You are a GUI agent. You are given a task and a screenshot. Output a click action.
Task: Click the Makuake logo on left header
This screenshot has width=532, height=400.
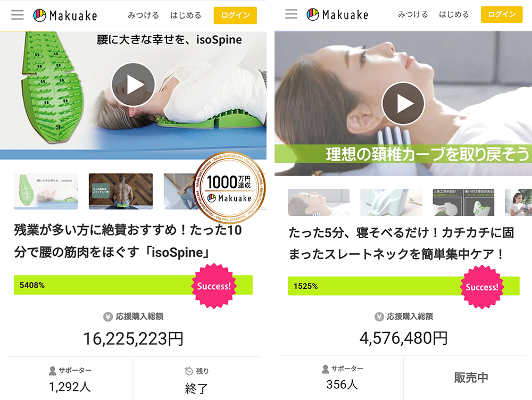tap(65, 15)
